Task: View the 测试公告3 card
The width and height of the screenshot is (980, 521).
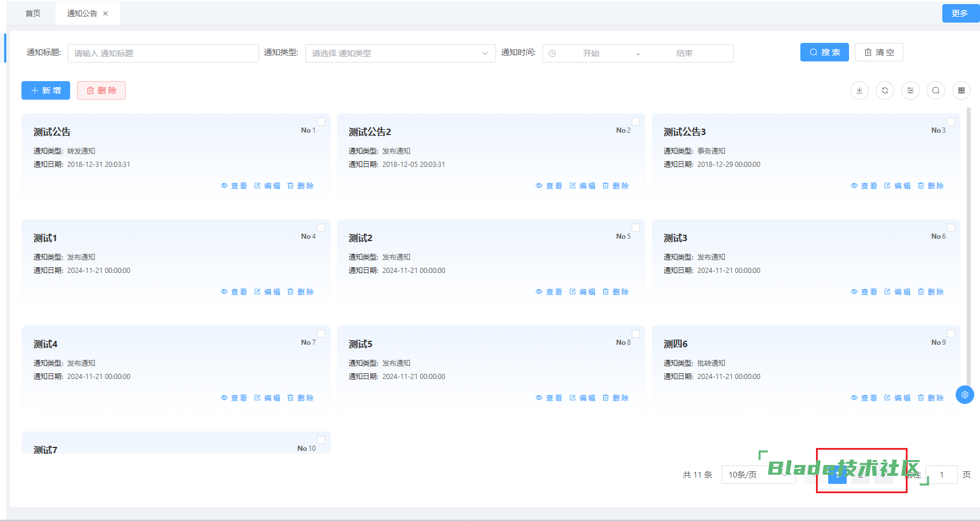Action: pos(864,186)
